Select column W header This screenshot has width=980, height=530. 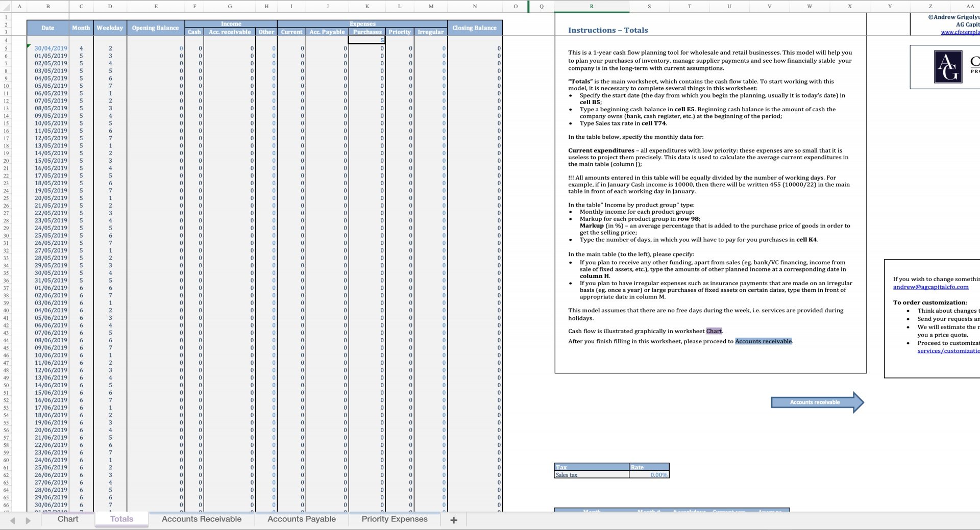pyautogui.click(x=810, y=6)
